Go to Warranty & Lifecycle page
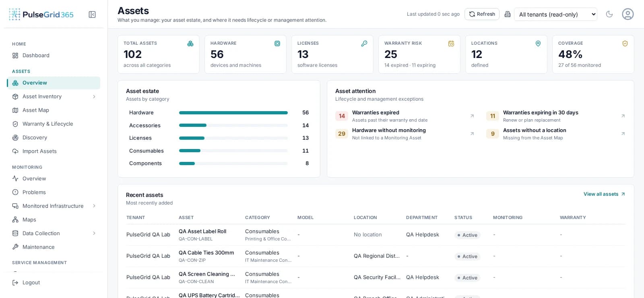Viewport: 644px width, 298px height. tap(54, 124)
